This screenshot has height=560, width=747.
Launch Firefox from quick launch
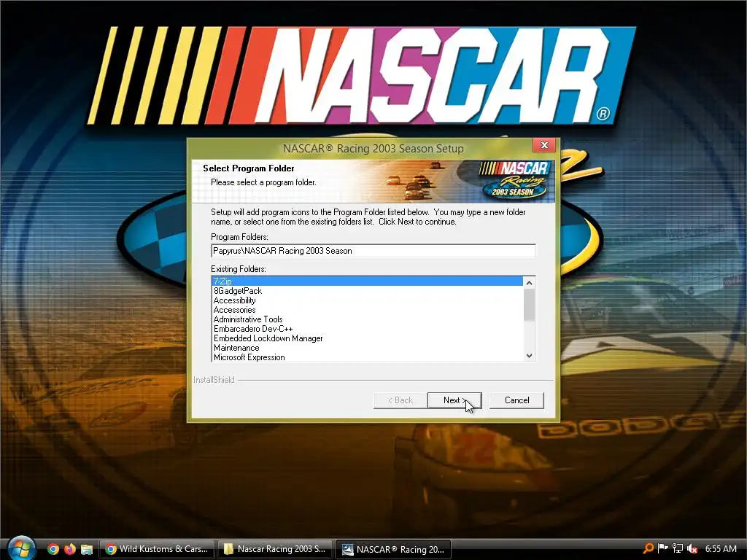[70, 549]
